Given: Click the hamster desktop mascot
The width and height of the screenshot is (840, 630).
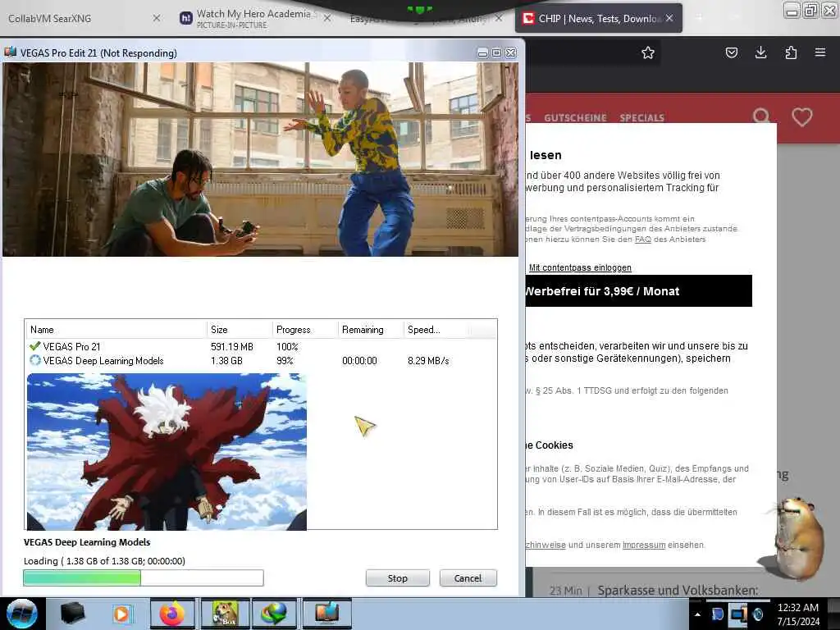Looking at the screenshot, I should click(796, 537).
